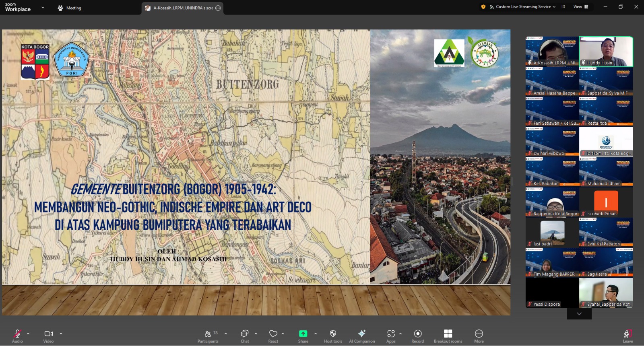The width and height of the screenshot is (644, 346).
Task: Open the Chat panel
Action: (245, 334)
